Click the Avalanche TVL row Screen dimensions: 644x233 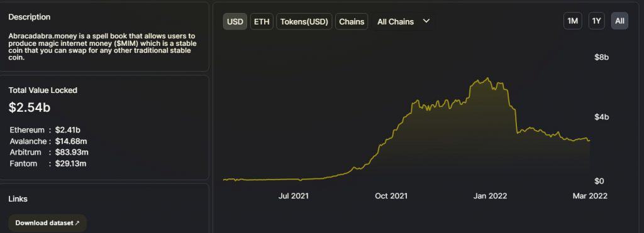48,141
